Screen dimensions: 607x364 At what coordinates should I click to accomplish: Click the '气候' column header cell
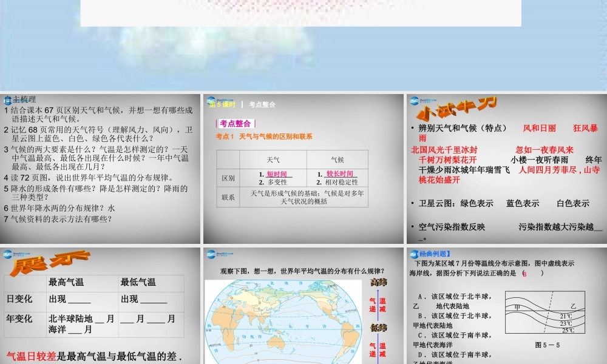coord(337,160)
